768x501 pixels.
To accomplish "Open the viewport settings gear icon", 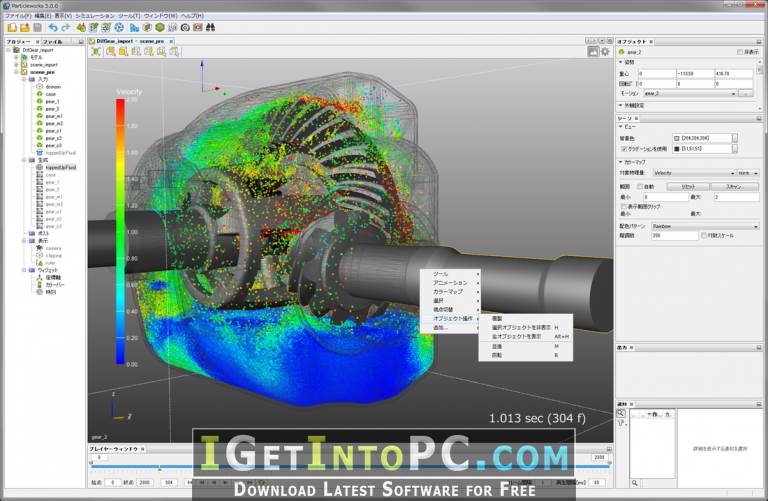I will pyautogui.click(x=605, y=51).
